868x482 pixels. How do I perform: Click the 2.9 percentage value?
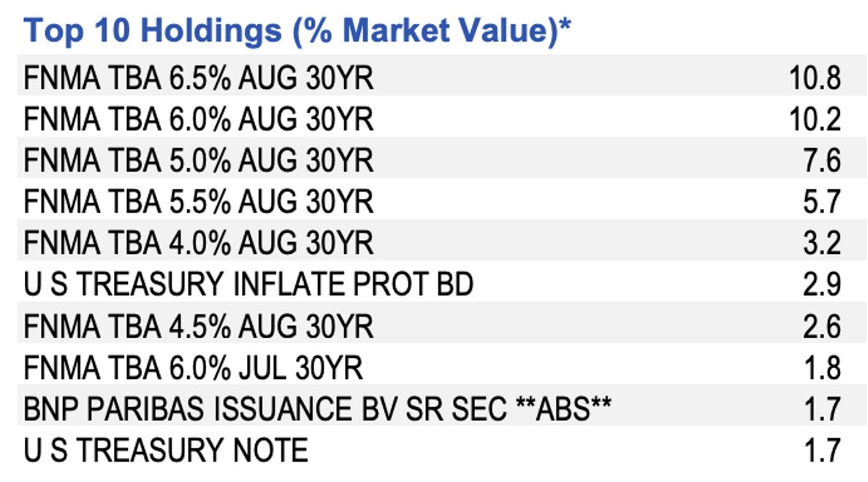[x=823, y=285]
